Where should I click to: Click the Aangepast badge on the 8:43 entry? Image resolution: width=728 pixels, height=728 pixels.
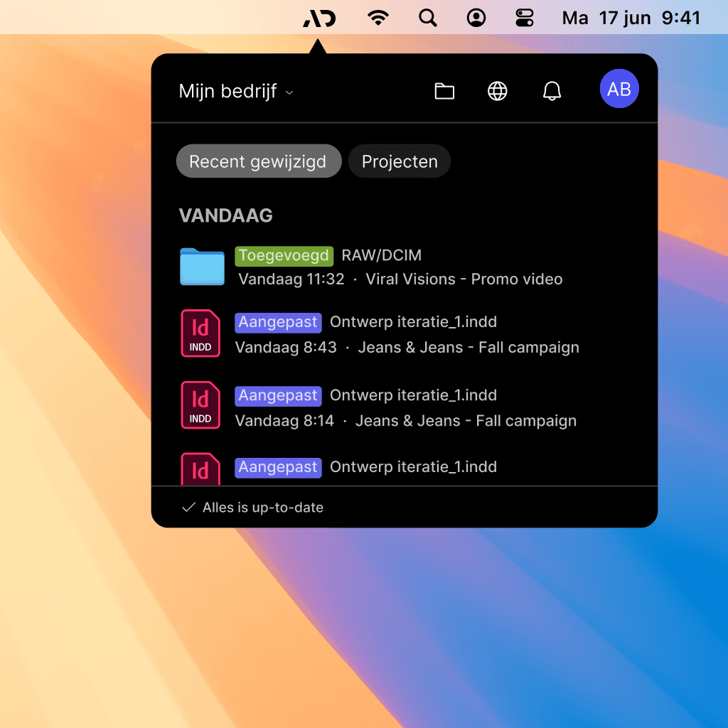[x=278, y=322]
